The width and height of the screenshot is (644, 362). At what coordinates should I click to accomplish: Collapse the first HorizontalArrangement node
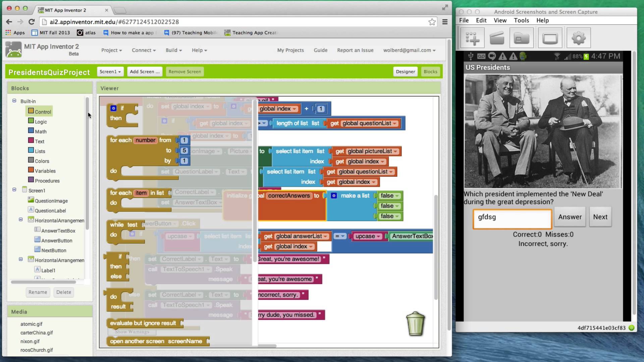(x=21, y=220)
